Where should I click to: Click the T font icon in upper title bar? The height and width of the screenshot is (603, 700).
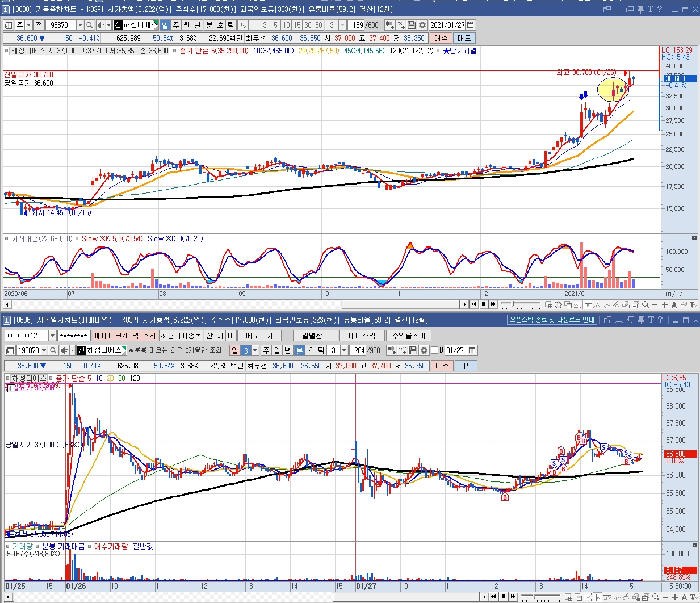click(651, 9)
